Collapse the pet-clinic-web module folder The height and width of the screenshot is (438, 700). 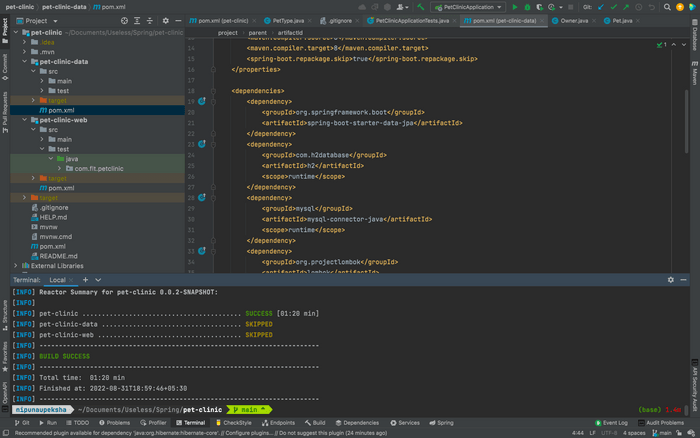(x=25, y=120)
